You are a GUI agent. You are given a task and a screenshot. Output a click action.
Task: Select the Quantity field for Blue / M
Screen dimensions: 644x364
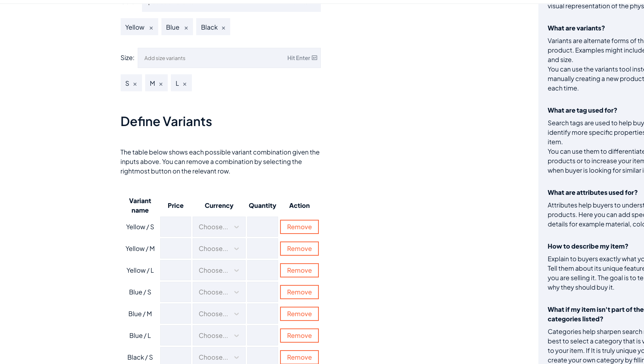coord(262,313)
